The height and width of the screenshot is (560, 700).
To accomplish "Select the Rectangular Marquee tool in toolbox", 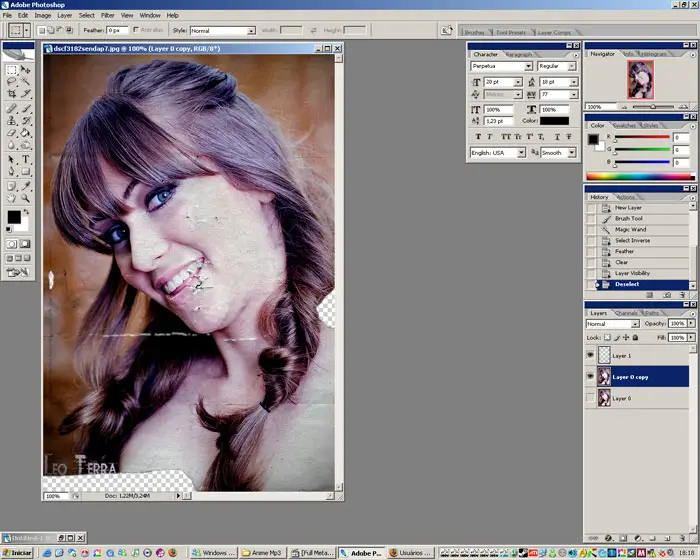I will point(11,70).
